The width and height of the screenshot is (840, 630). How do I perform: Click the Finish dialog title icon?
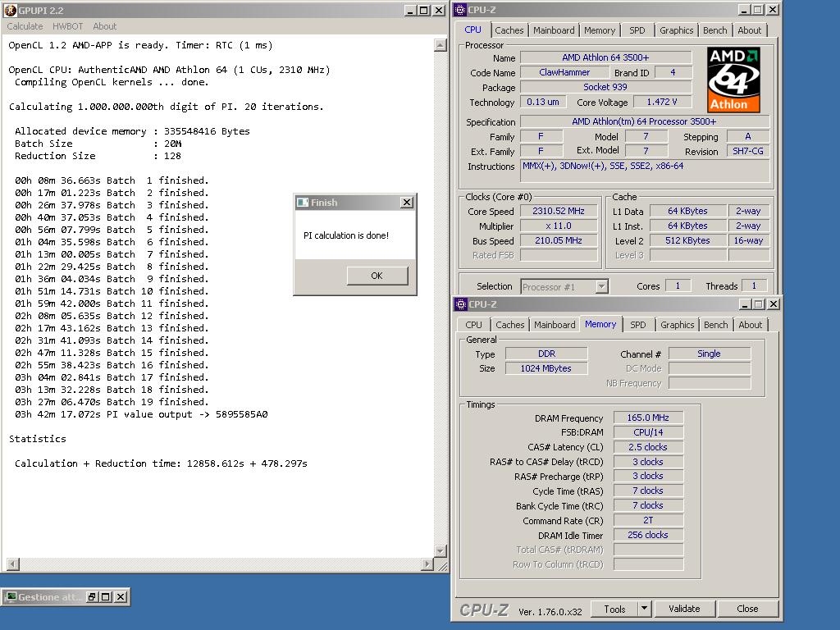tap(303, 203)
